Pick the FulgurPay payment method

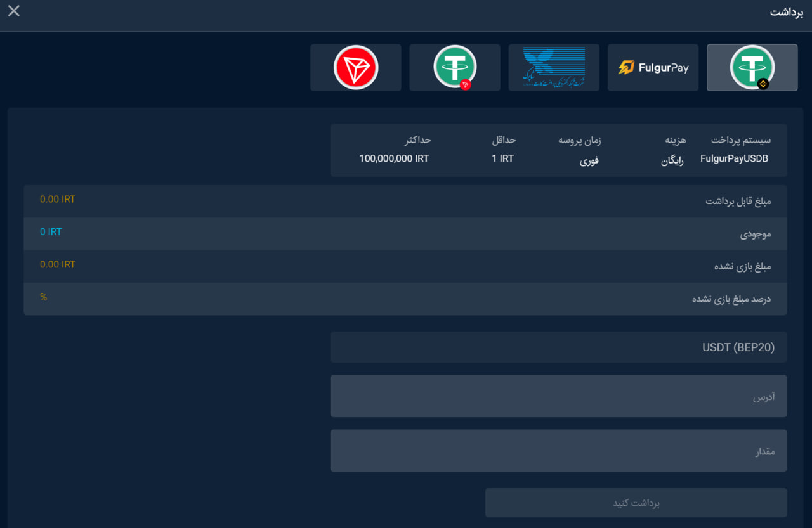click(653, 67)
